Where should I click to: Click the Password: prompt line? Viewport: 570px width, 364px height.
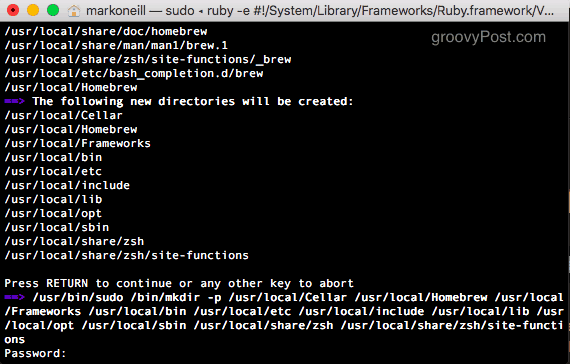[x=35, y=353]
